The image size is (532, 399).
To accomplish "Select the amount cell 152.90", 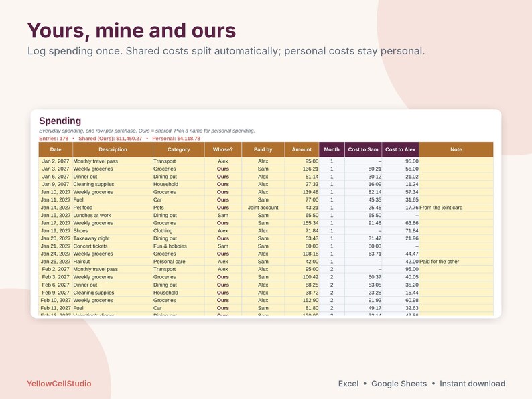I will click(302, 301).
